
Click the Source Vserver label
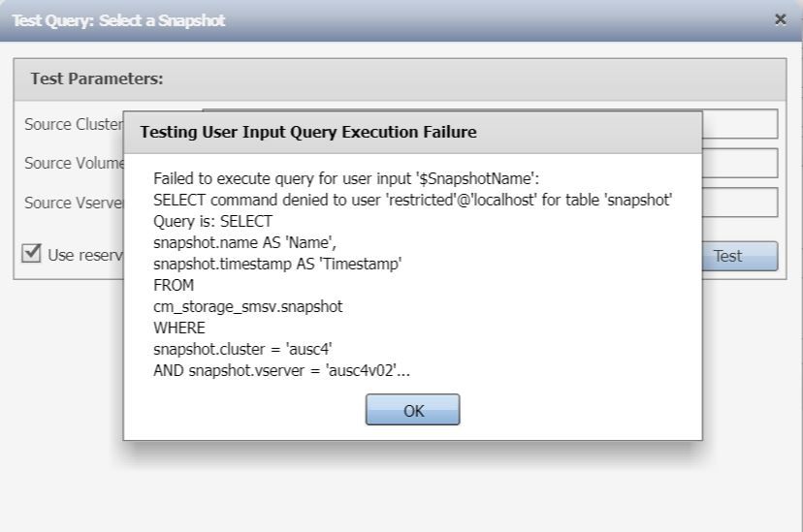73,203
